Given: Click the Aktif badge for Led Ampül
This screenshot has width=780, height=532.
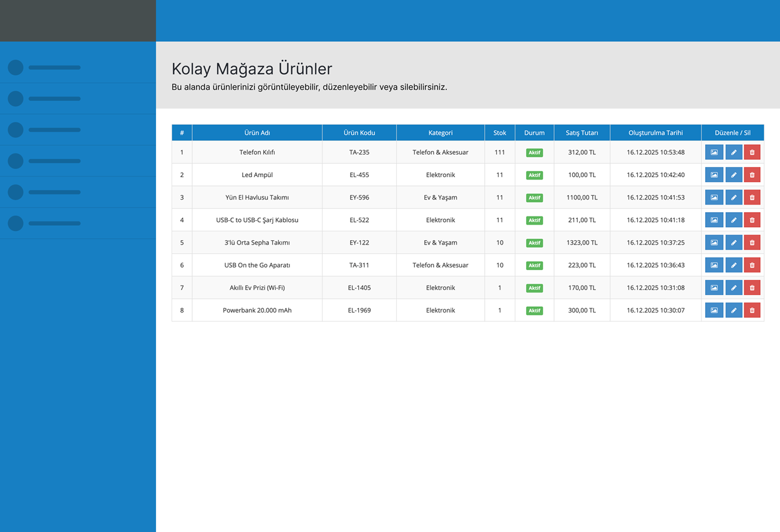Looking at the screenshot, I should pyautogui.click(x=534, y=175).
